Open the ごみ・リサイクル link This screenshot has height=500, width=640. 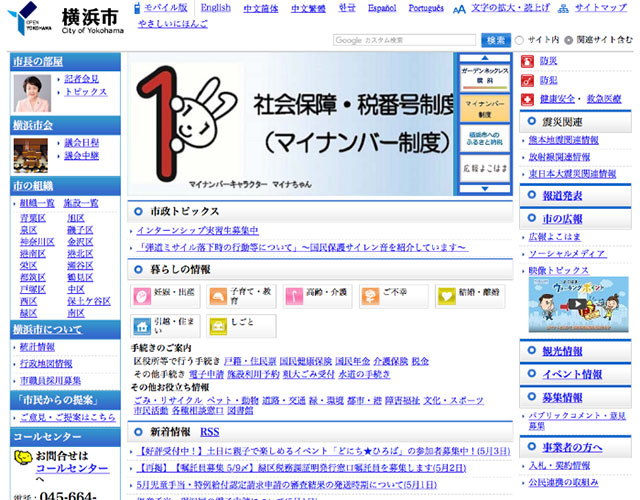(x=168, y=400)
